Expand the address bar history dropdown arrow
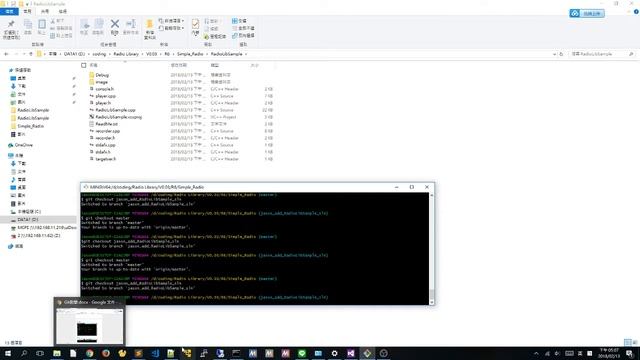640x360 pixels. [x=554, y=54]
